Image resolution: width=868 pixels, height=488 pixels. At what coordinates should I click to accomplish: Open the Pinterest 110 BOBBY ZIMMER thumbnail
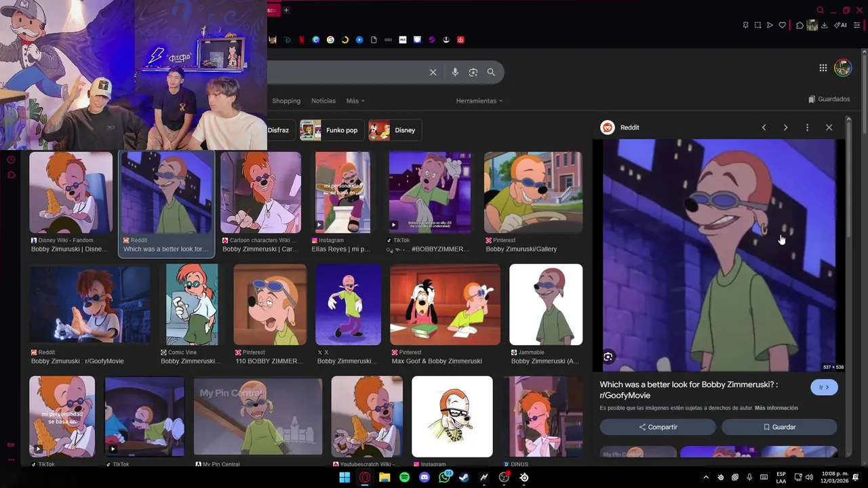coord(270,304)
